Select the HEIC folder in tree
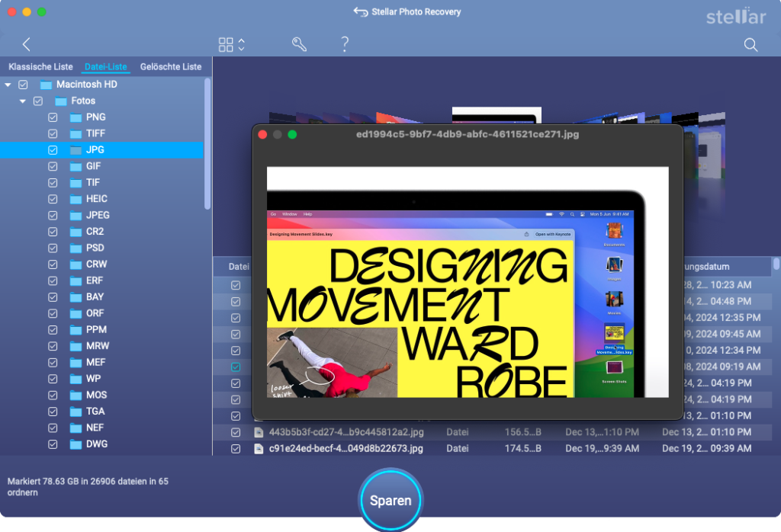Viewport: 781px width, 532px height. (96, 199)
